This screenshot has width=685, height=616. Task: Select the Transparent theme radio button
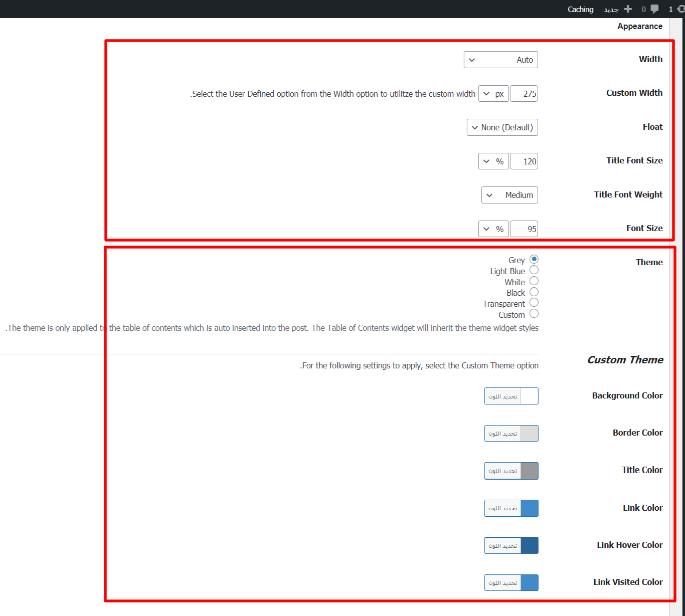534,303
